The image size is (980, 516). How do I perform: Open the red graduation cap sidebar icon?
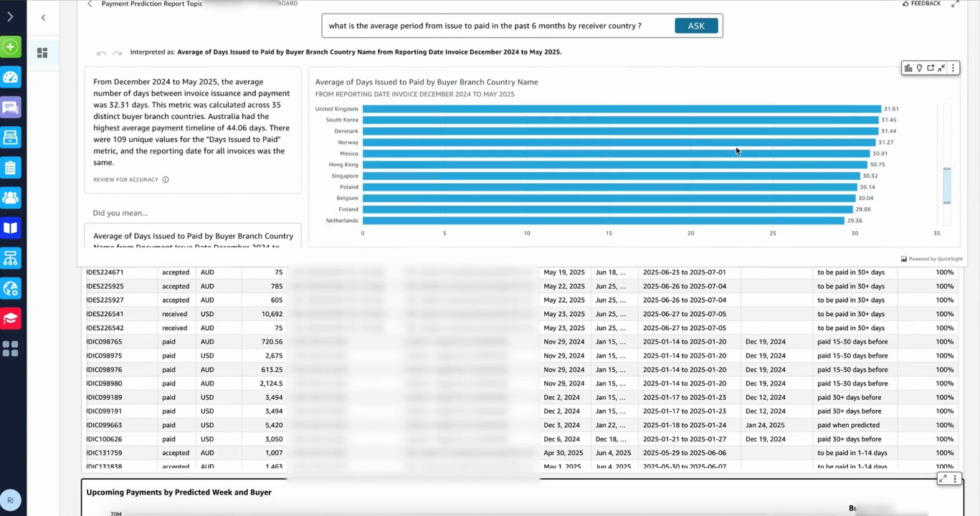11,318
